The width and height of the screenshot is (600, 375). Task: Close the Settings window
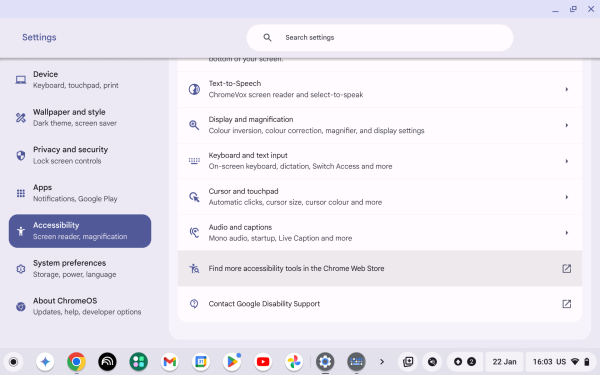click(x=591, y=9)
